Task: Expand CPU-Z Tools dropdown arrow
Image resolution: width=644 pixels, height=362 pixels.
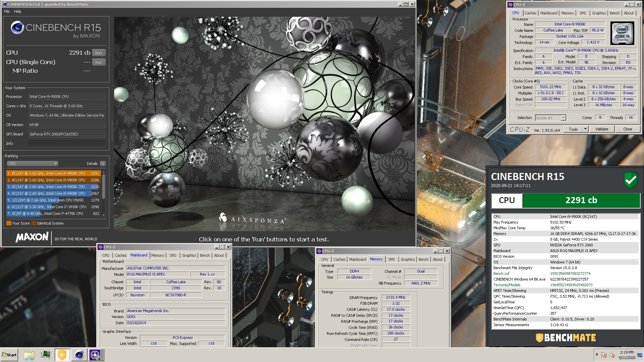Action: pyautogui.click(x=585, y=129)
